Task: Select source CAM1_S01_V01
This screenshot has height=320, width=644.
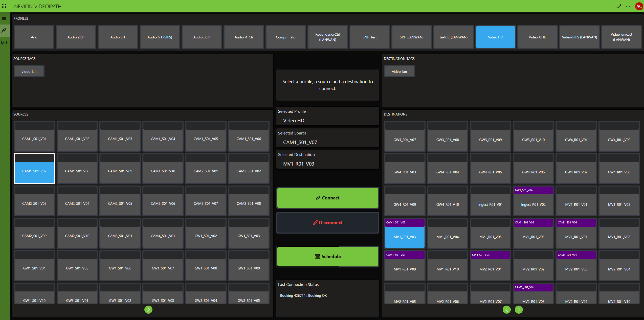Action: click(x=34, y=136)
